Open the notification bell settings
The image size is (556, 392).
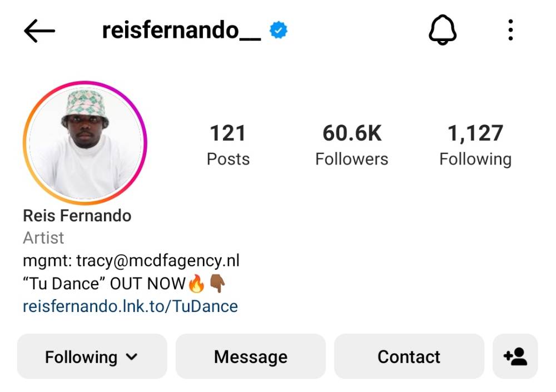(x=443, y=30)
